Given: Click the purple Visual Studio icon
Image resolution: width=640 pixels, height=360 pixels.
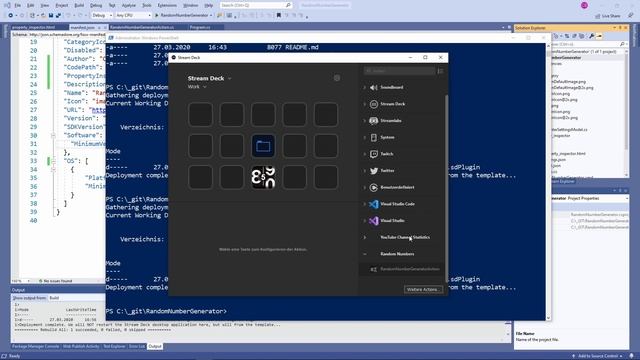Looking at the screenshot, I should (373, 221).
